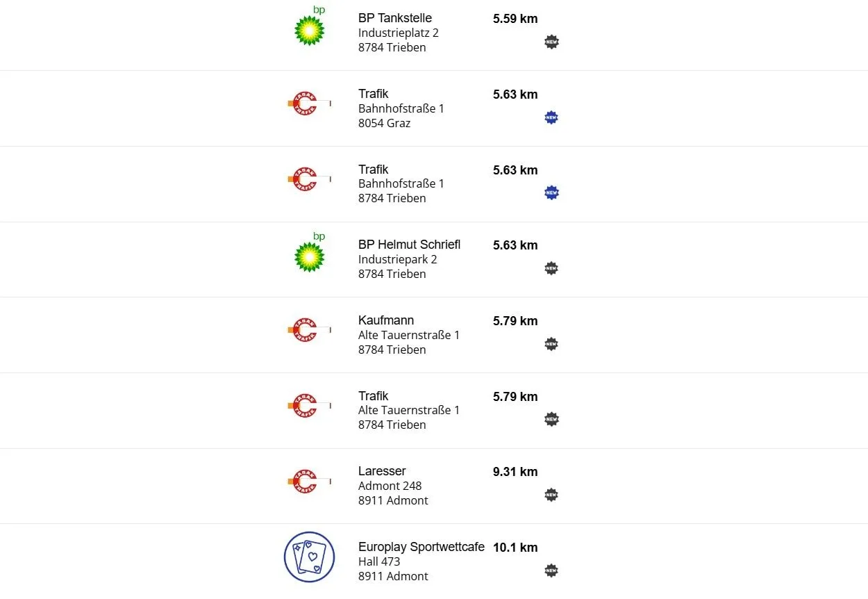Viewport: 868px width, 599px height.
Task: Click the blue NEW badge for Trafik in Graz
Action: click(551, 117)
